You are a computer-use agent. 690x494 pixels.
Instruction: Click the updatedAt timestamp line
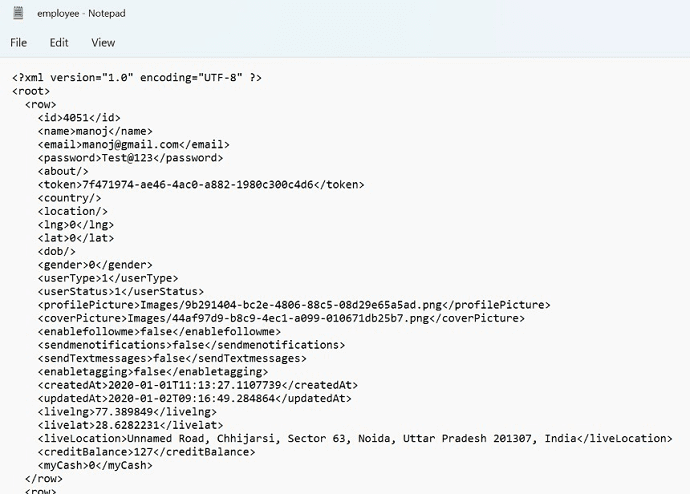[195, 399]
